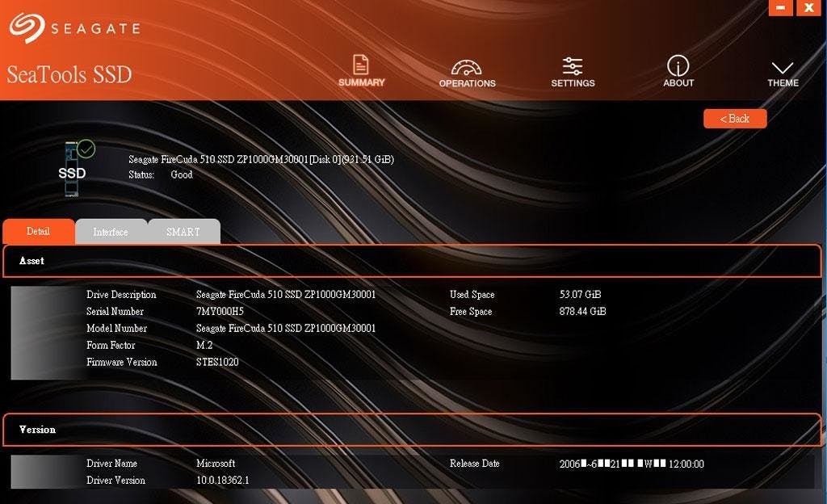Click the green drive health checkmark
The width and height of the screenshot is (827, 504).
click(x=86, y=149)
